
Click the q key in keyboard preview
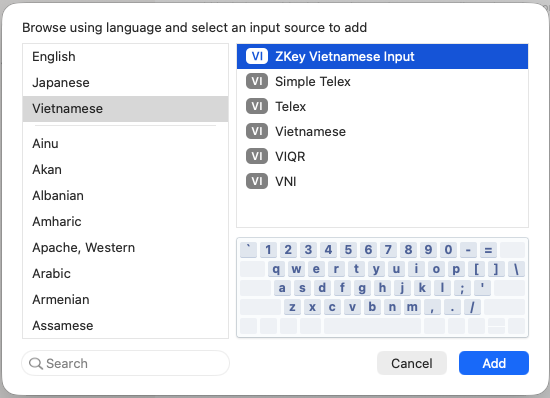276,269
